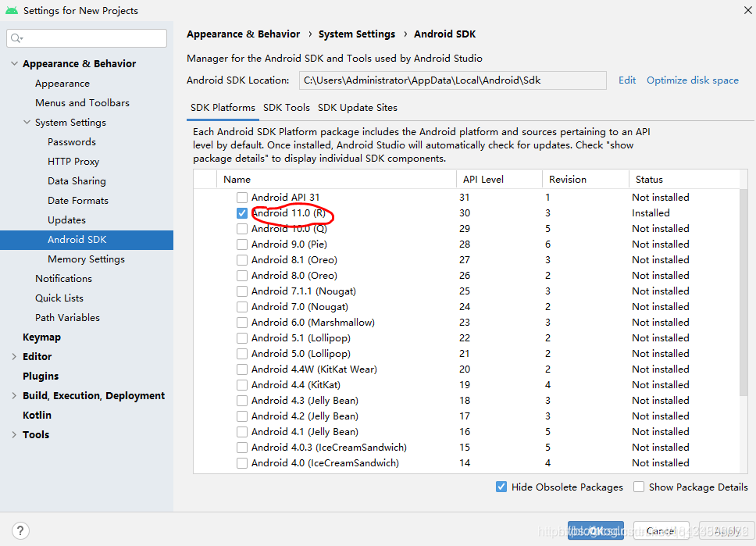756x546 pixels.
Task: Open Memory Settings page
Action: pyautogui.click(x=87, y=259)
